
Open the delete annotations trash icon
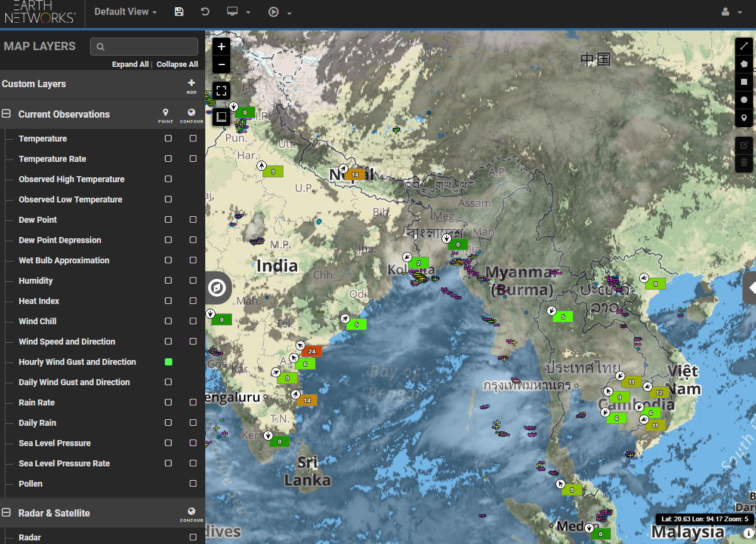click(743, 163)
